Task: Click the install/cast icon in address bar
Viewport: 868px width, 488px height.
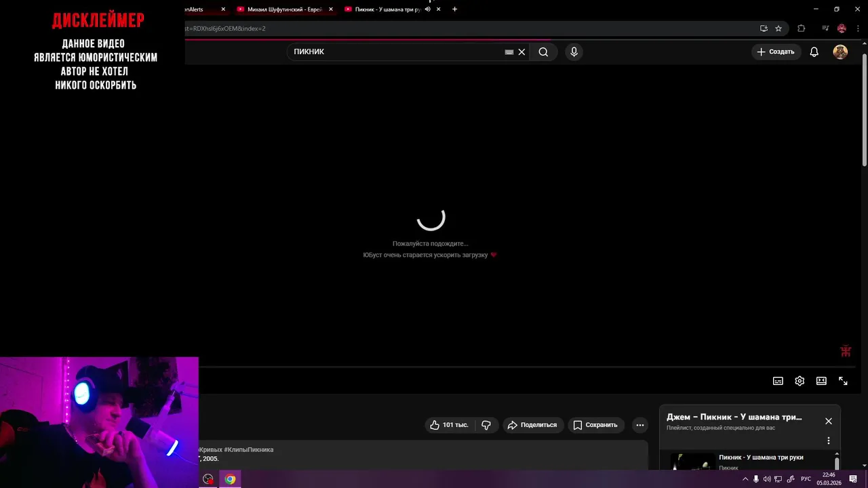Action: click(764, 28)
